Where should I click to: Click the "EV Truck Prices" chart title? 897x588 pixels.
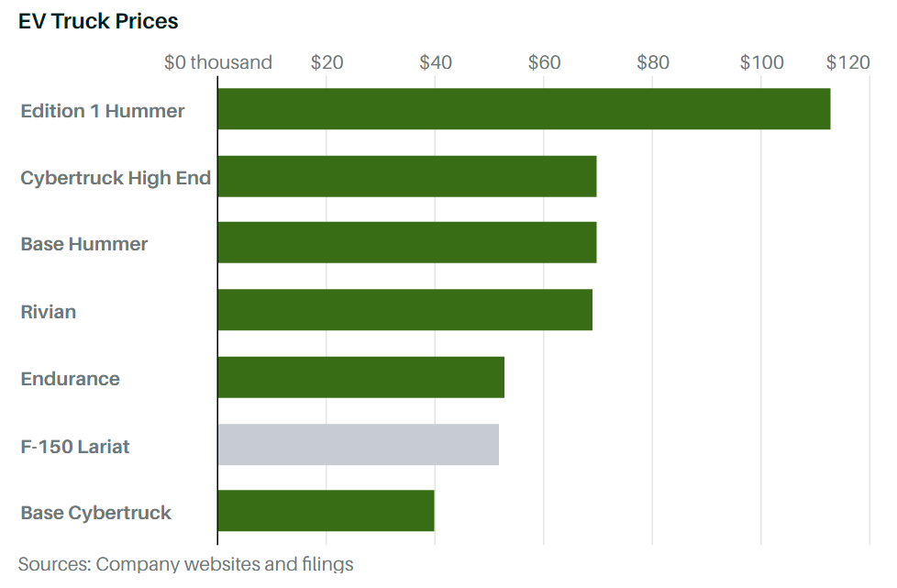coord(98,21)
